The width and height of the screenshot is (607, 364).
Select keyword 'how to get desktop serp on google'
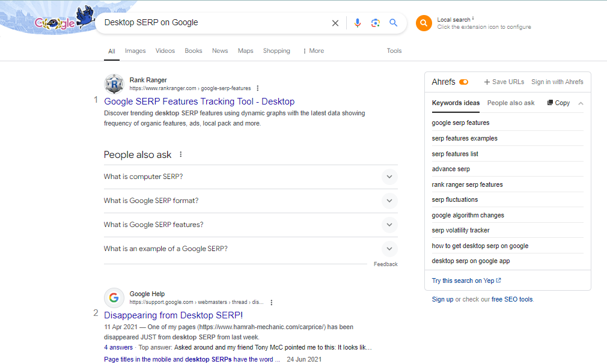pos(480,246)
